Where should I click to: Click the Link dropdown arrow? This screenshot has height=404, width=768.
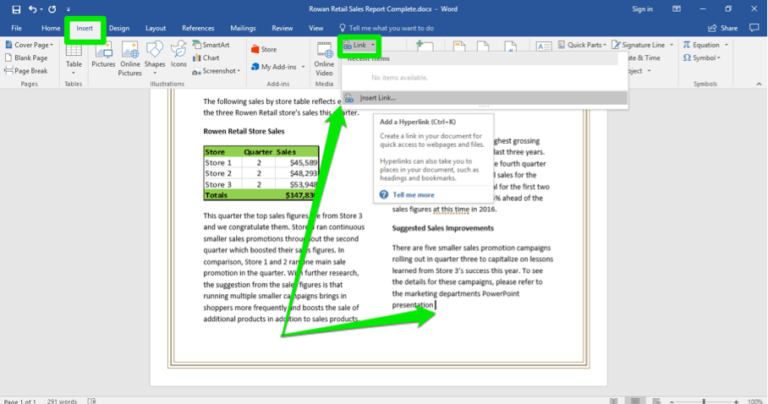pyautogui.click(x=373, y=45)
